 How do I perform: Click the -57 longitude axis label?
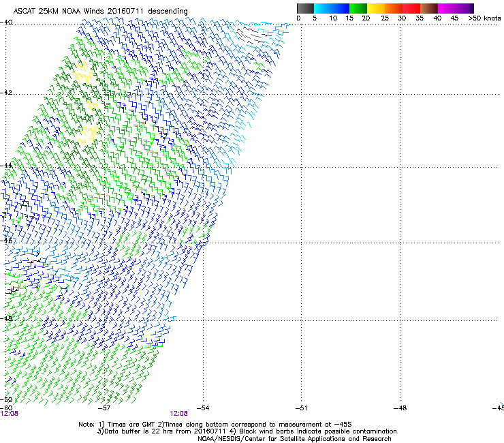104,408
